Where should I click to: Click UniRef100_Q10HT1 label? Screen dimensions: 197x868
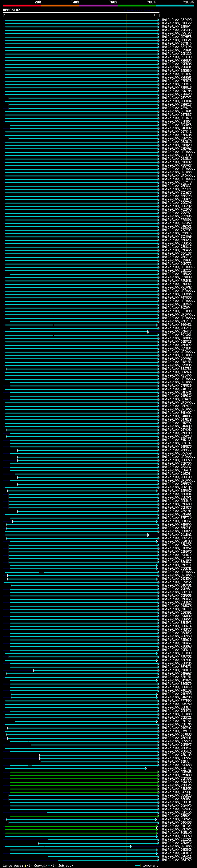(x=177, y=670)
